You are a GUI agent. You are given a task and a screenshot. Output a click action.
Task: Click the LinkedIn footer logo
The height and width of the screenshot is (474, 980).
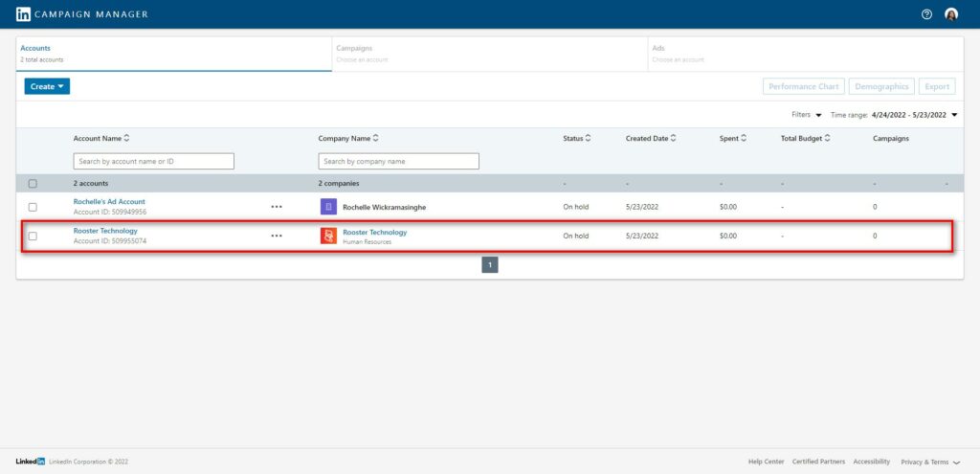click(30, 462)
